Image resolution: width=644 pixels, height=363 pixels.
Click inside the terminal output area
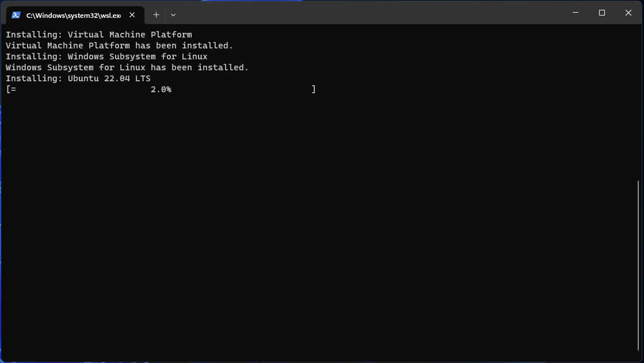[317, 202]
